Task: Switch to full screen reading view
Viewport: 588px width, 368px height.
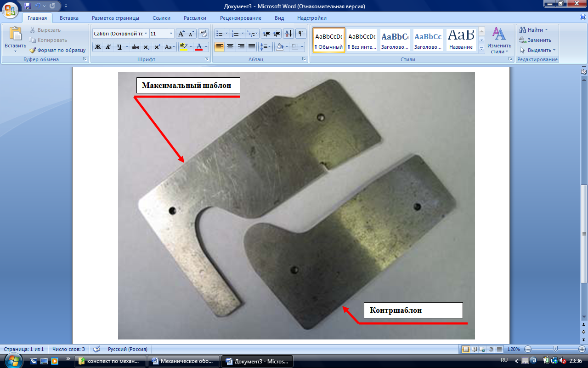Action: (475, 349)
